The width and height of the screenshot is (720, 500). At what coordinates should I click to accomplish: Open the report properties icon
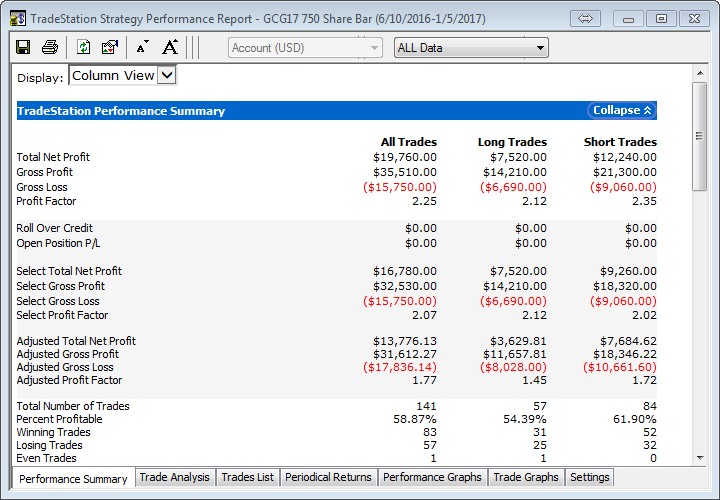click(x=109, y=47)
